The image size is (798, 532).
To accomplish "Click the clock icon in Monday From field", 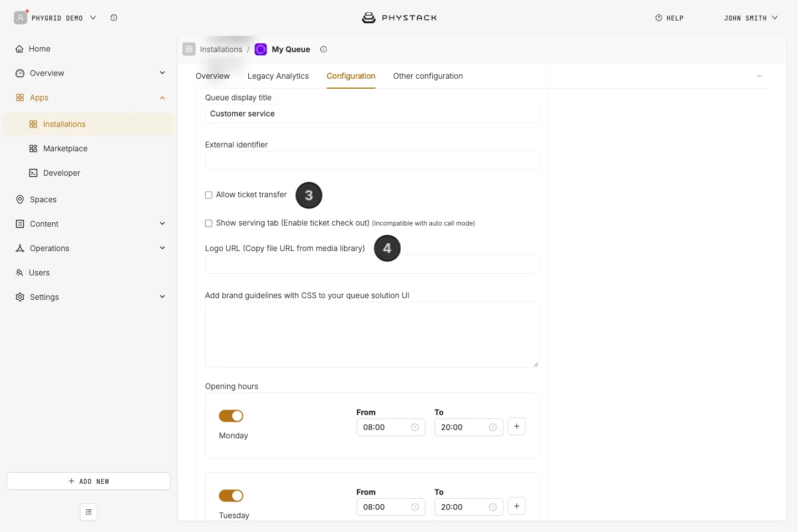I will click(415, 427).
